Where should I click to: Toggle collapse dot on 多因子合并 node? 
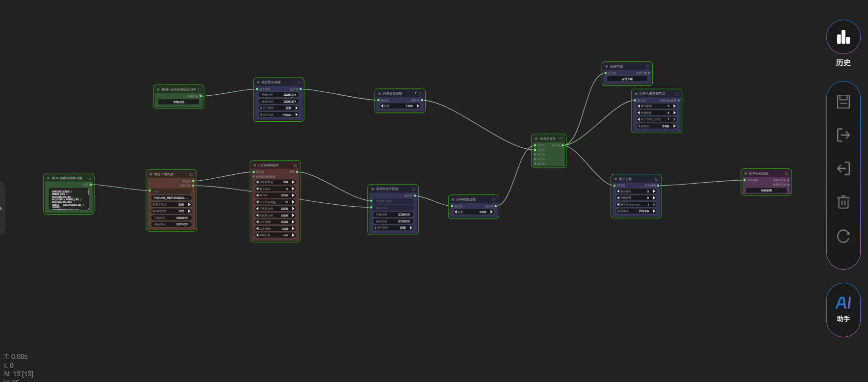536,139
